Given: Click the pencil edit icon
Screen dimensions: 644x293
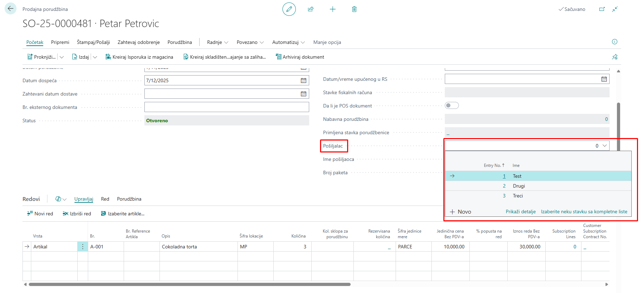Looking at the screenshot, I should point(289,9).
